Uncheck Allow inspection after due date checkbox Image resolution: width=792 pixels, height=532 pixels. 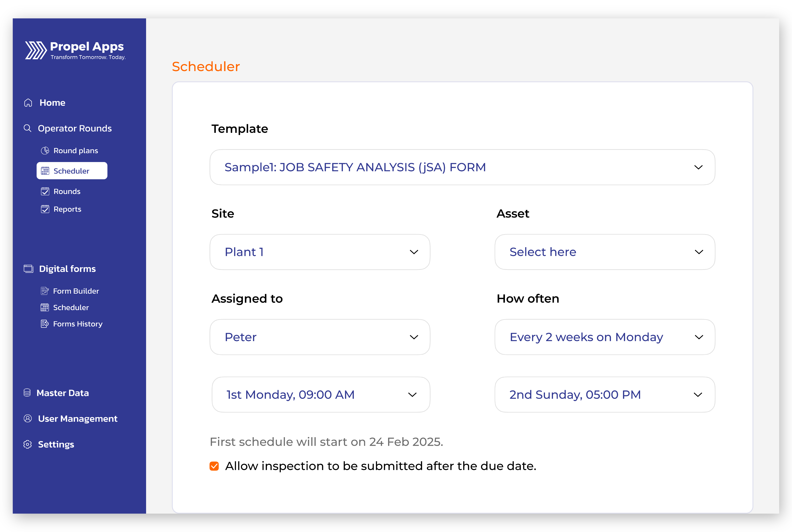coord(214,466)
